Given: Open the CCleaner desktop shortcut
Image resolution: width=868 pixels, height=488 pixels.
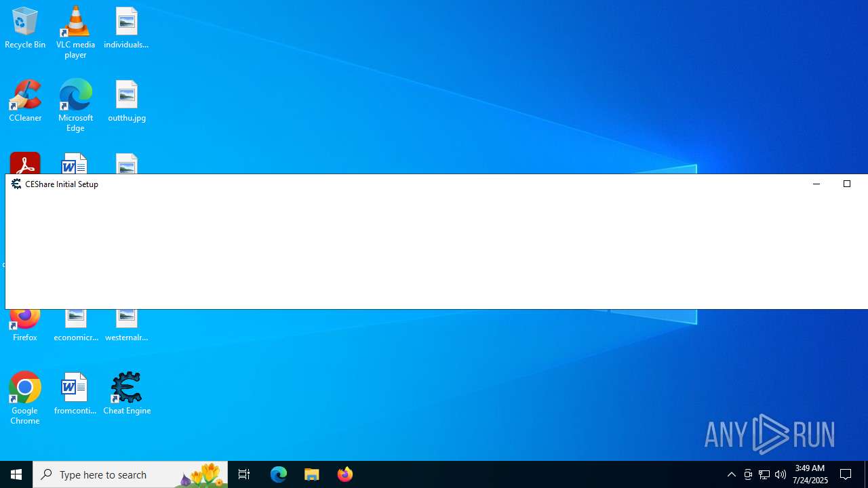Looking at the screenshot, I should pos(25,102).
